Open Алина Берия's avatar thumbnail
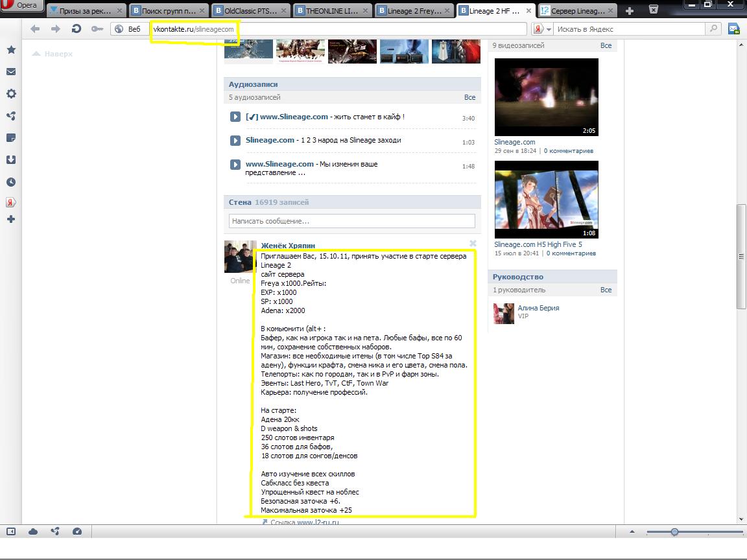Image resolution: width=747 pixels, height=560 pixels. pos(504,314)
